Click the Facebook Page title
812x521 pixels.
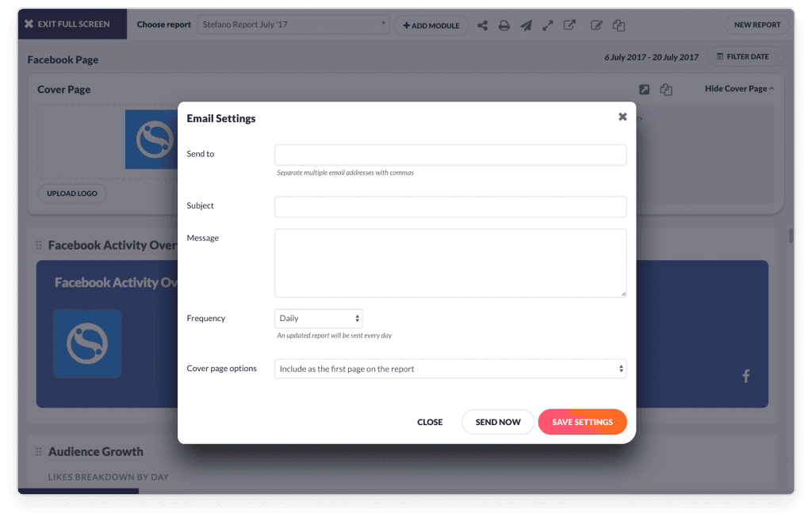point(63,59)
